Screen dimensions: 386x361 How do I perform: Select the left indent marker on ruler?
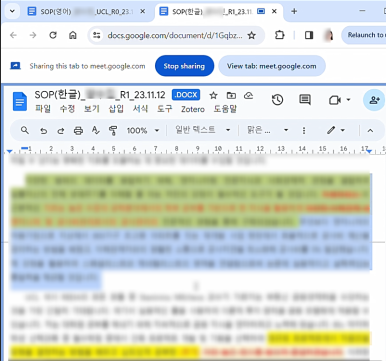10,152
